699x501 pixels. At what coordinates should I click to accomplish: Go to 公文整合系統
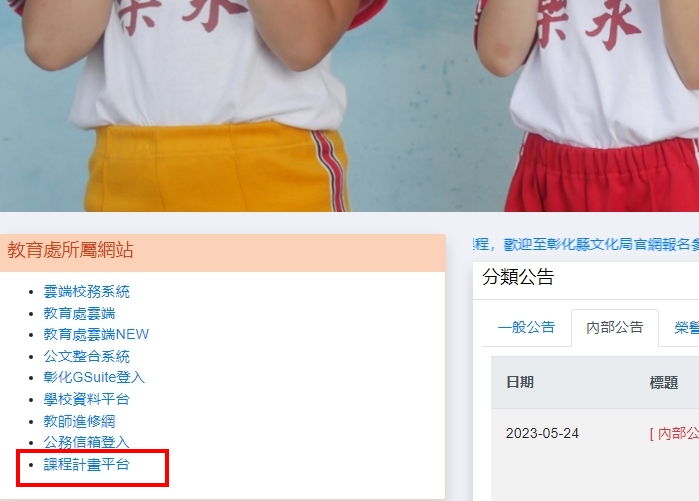click(x=86, y=356)
